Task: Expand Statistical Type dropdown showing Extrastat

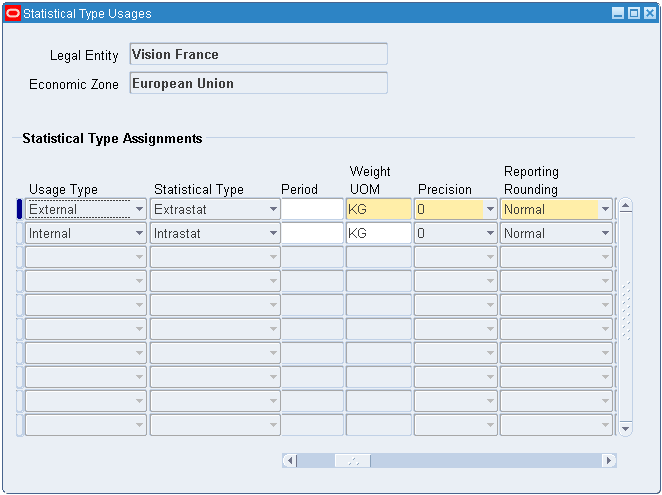Action: (215, 209)
